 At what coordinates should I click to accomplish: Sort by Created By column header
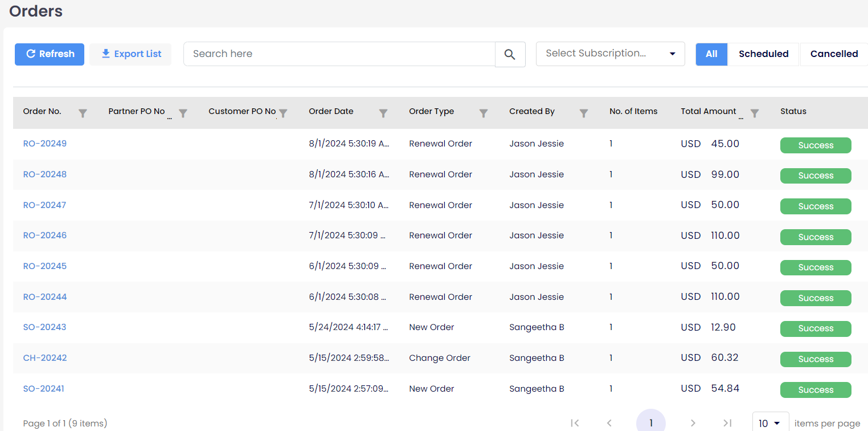(532, 112)
